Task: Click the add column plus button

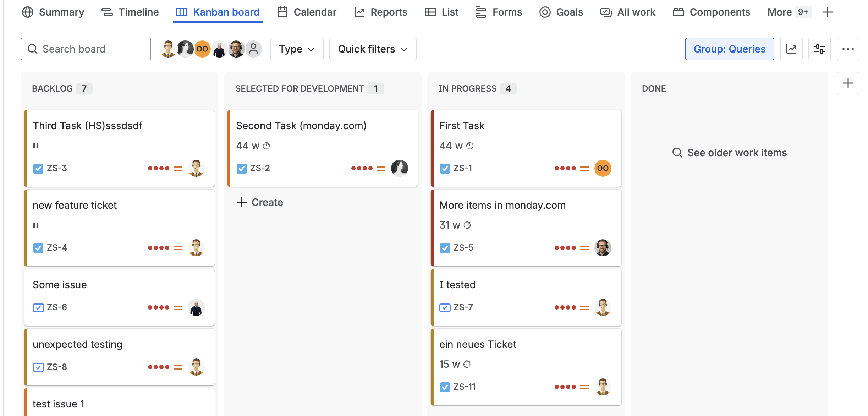Action: click(848, 83)
